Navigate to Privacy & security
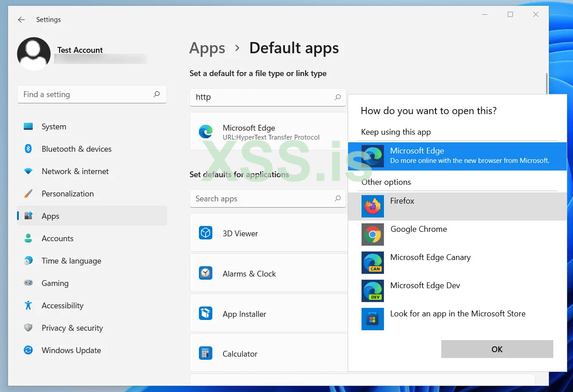Image resolution: width=573 pixels, height=392 pixels. tap(72, 328)
